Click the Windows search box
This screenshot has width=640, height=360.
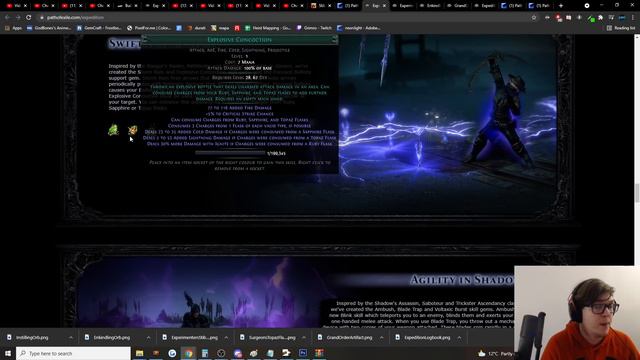[x=73, y=353]
